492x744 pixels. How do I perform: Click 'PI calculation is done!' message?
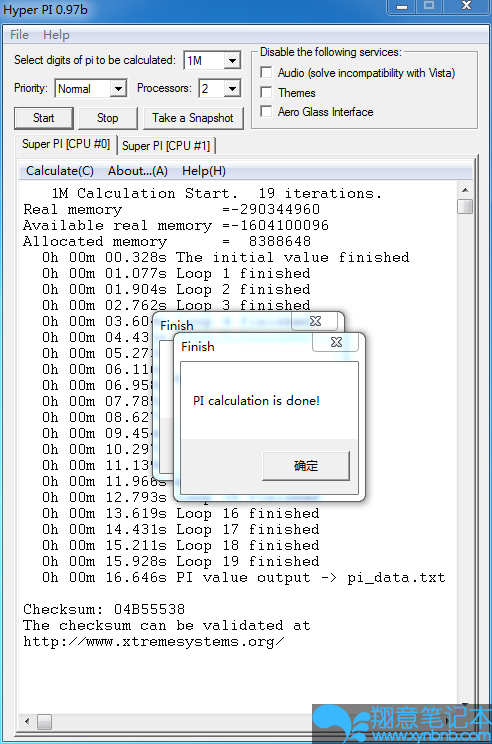[x=256, y=401]
